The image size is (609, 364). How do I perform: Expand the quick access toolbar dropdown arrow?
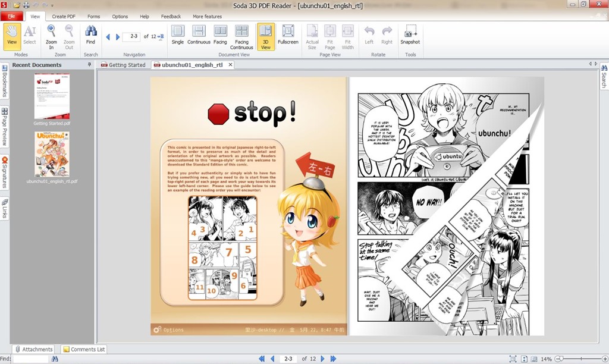coord(52,5)
